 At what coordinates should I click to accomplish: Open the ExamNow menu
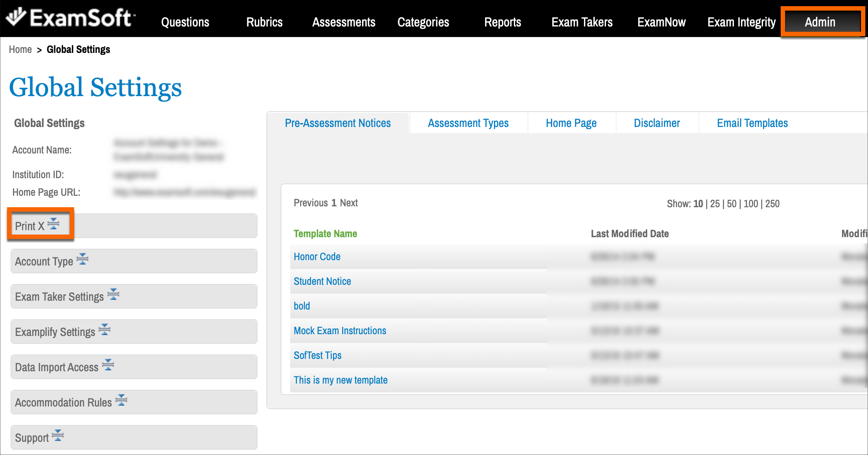pyautogui.click(x=661, y=22)
